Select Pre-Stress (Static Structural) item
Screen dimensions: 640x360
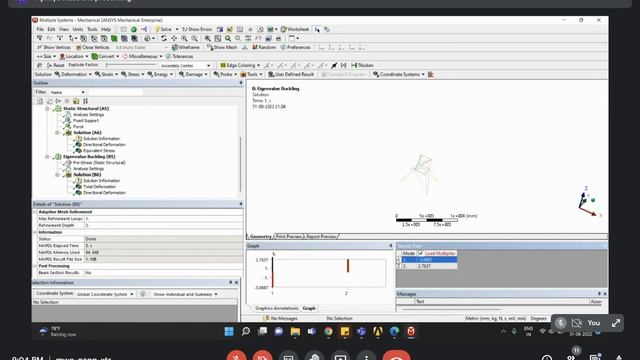point(99,162)
